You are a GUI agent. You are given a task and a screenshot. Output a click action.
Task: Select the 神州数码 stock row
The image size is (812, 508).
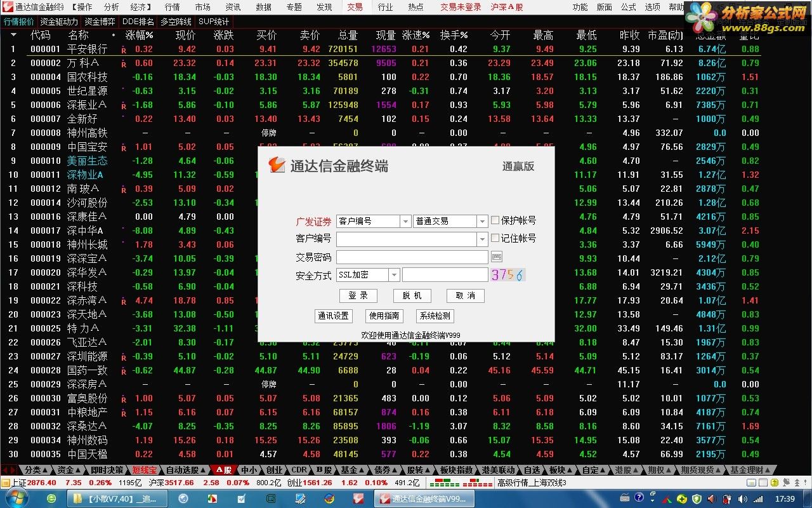click(381, 440)
